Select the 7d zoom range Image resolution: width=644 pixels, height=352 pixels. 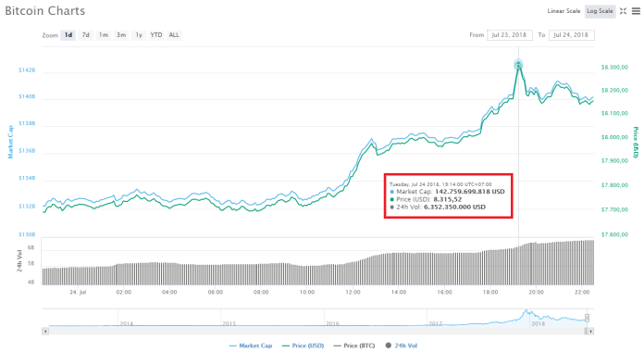click(85, 35)
